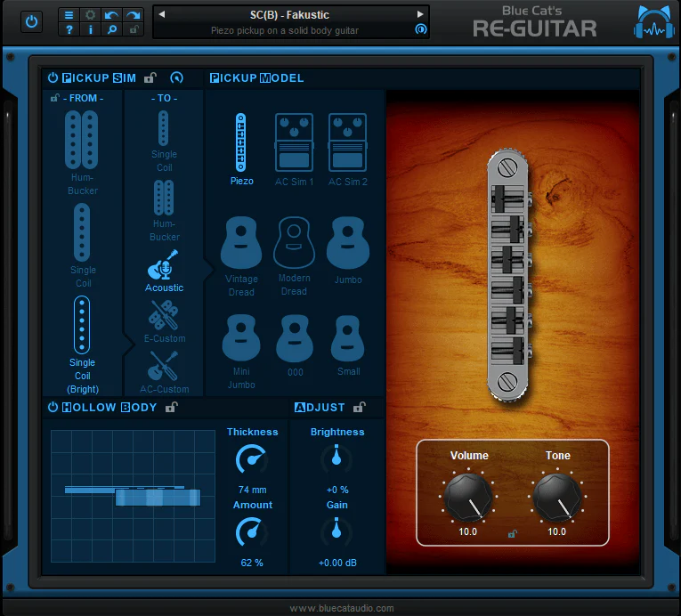Select the 000 guitar body model
Viewport: 681px width, 616px height.
point(295,345)
